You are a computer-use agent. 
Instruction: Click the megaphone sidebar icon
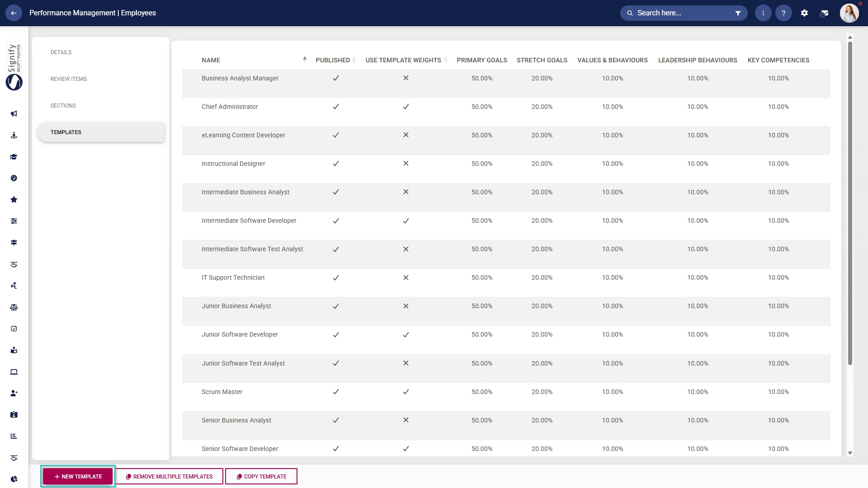(x=14, y=114)
